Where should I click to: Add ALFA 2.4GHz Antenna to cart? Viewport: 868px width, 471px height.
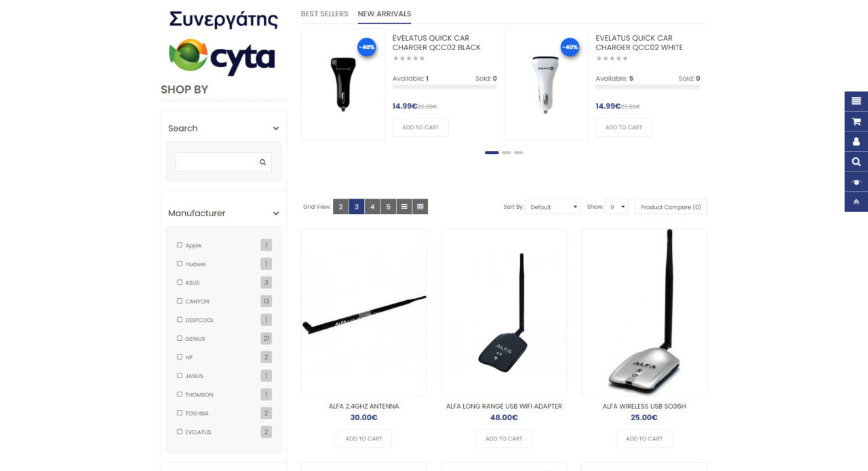click(x=364, y=438)
